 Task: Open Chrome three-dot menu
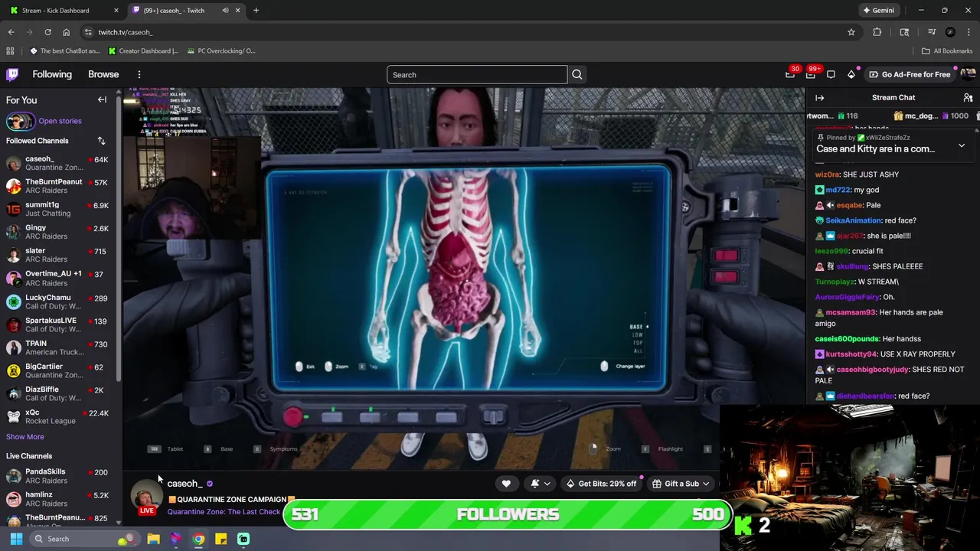969,32
